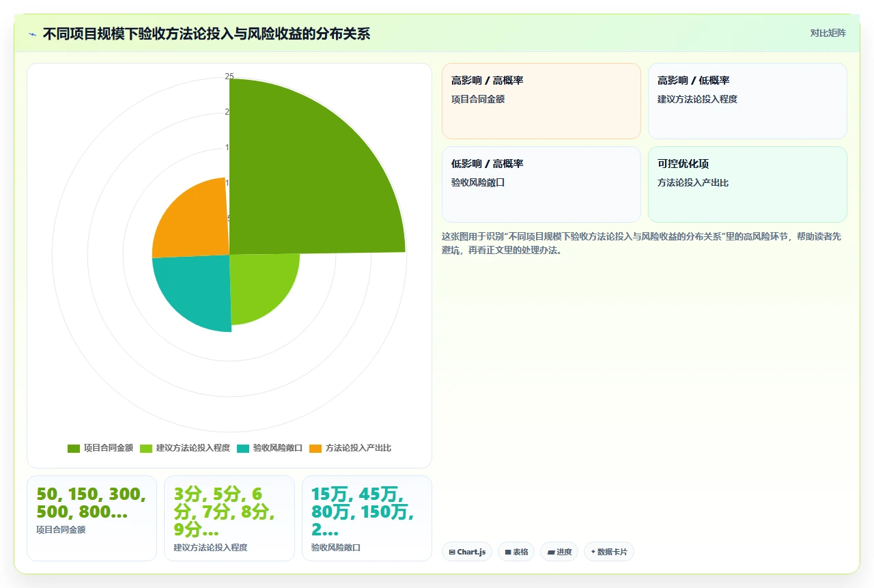
Task: Toggle the 建议方法论投入程度 legend color box
Action: (x=146, y=449)
